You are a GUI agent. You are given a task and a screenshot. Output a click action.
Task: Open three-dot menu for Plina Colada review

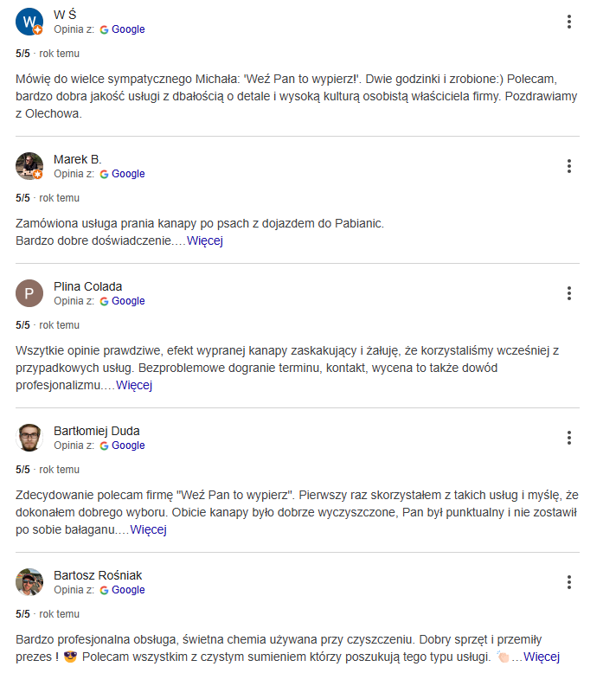click(568, 293)
